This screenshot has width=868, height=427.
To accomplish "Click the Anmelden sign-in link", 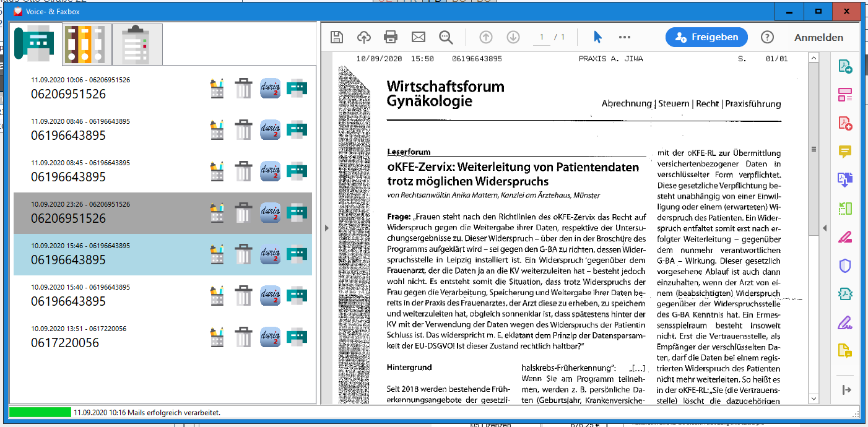I will (x=818, y=37).
